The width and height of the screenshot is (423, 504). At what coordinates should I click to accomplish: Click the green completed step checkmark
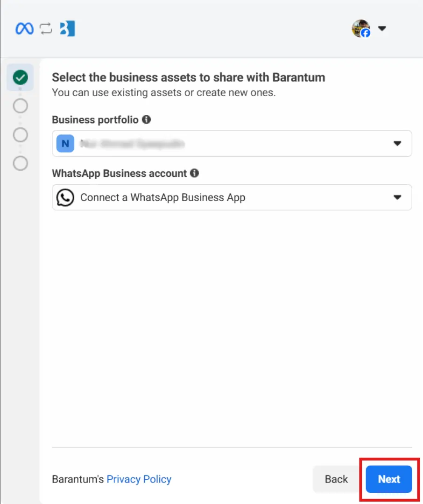20,77
